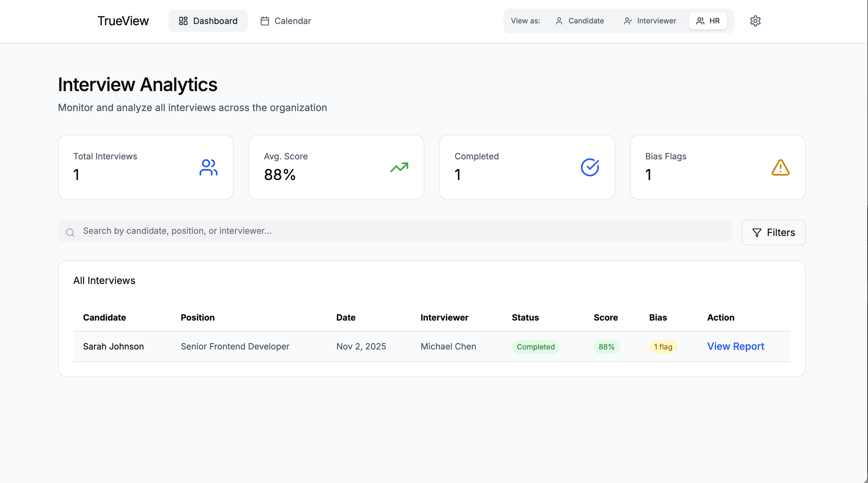
Task: Switch view to Candidate role
Action: point(579,21)
